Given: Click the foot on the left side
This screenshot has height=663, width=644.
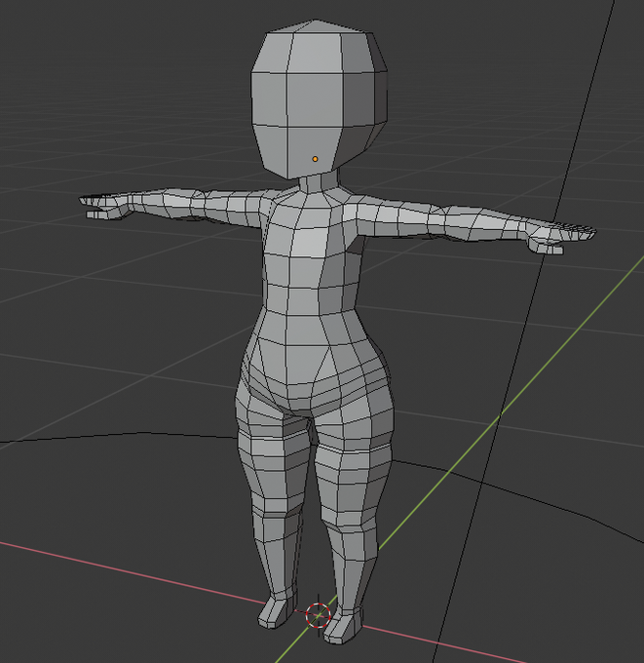Looking at the screenshot, I should pos(276,612).
